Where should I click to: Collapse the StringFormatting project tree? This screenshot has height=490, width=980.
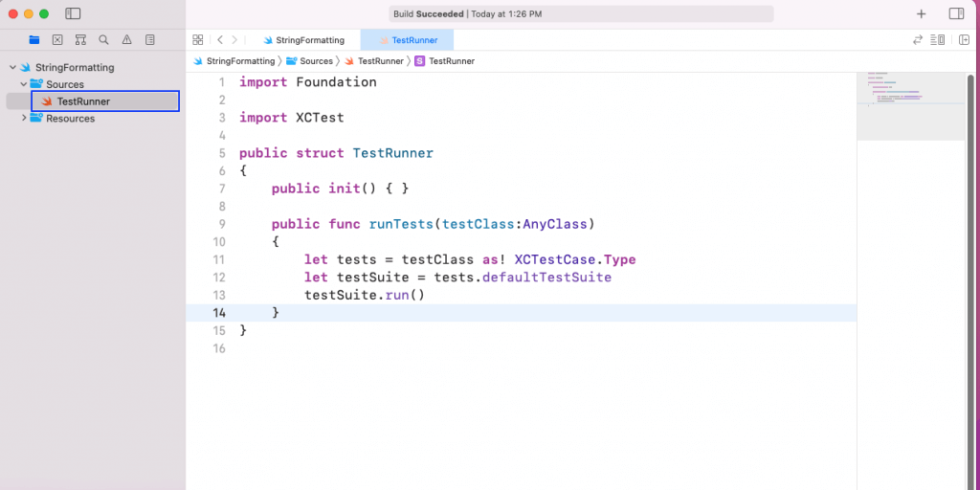[x=12, y=68]
